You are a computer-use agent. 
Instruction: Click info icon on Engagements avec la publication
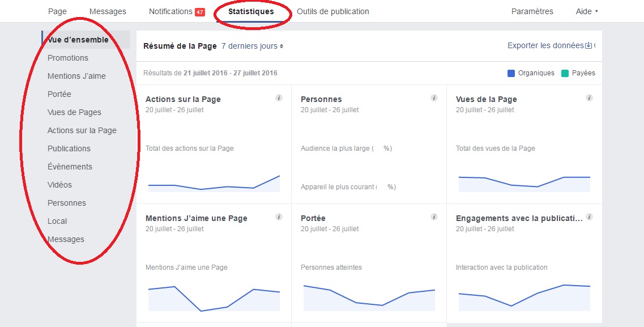589,216
